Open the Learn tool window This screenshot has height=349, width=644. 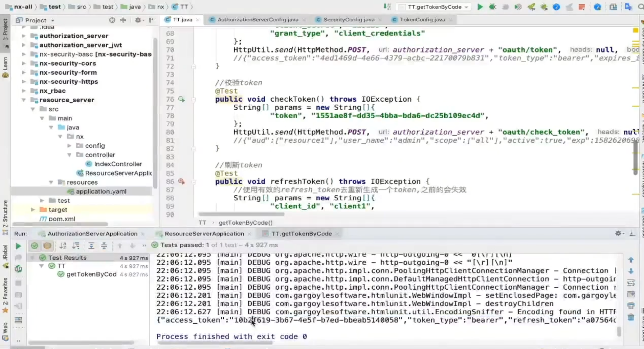click(5, 67)
